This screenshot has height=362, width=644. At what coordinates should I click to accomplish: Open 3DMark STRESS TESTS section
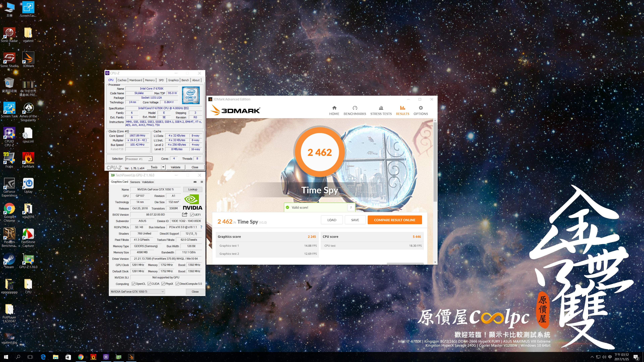381,110
